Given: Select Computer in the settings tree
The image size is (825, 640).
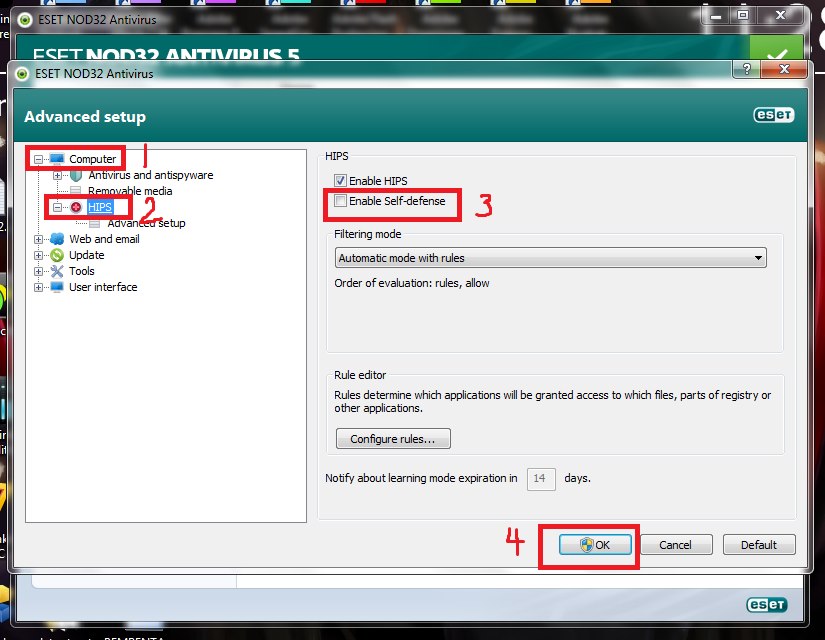Looking at the screenshot, I should [x=93, y=159].
